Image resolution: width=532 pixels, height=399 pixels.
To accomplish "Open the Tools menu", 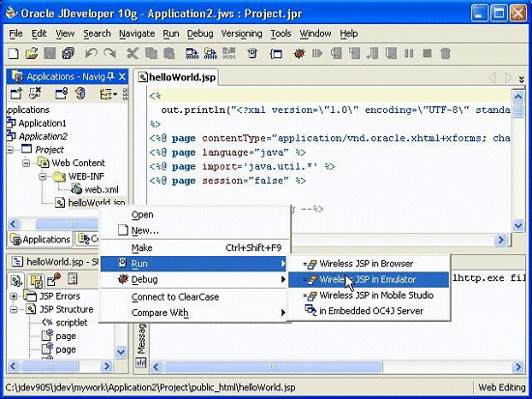I will (x=281, y=34).
